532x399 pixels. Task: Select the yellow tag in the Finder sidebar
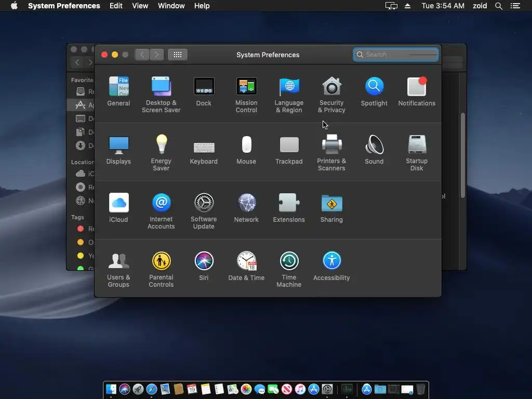coord(81,256)
